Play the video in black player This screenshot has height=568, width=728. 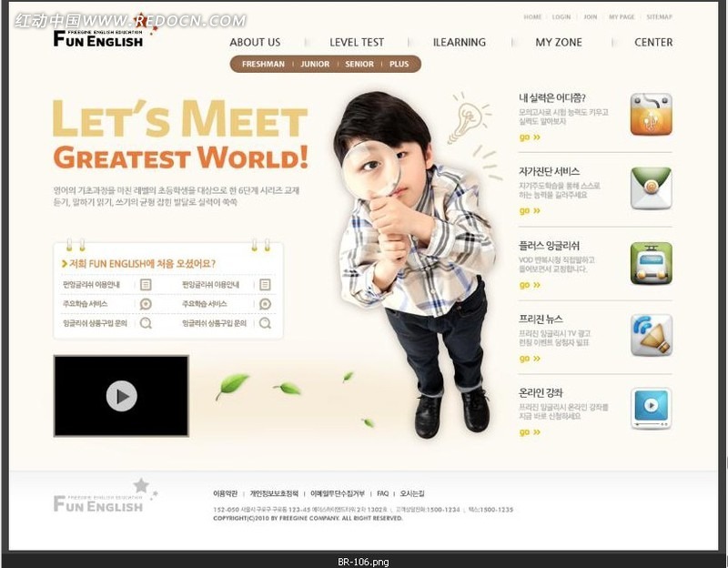[x=121, y=396]
